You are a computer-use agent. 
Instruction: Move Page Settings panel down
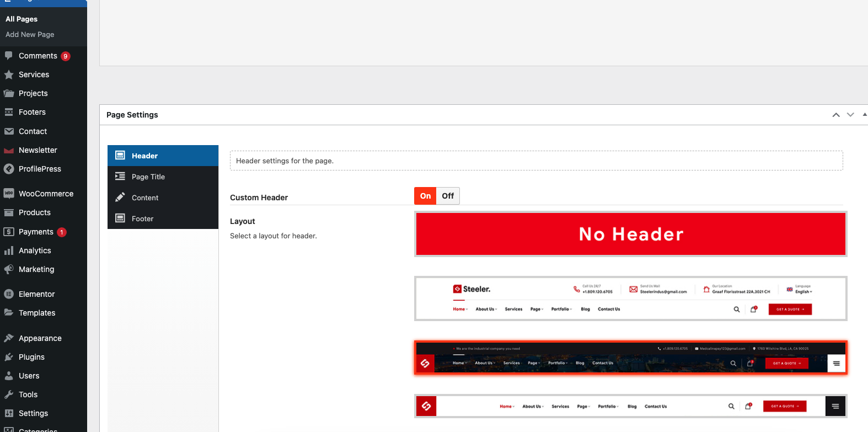850,115
